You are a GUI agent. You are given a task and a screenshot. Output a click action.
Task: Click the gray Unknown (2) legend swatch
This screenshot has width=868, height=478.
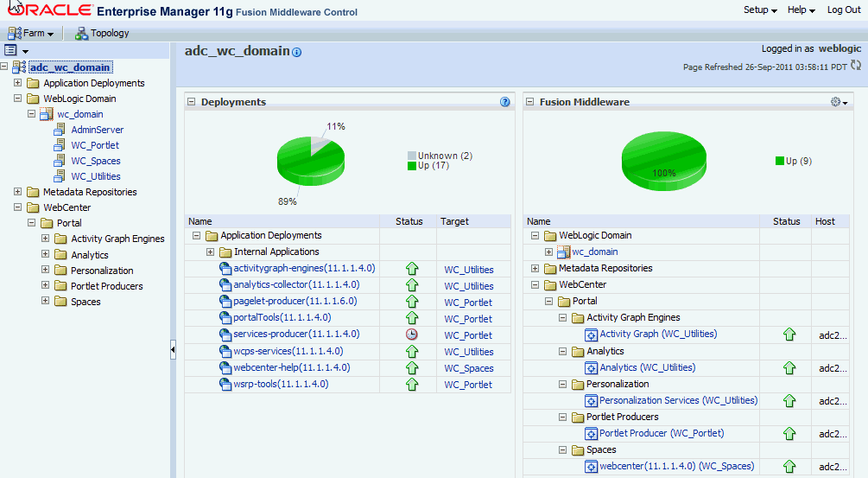click(412, 156)
